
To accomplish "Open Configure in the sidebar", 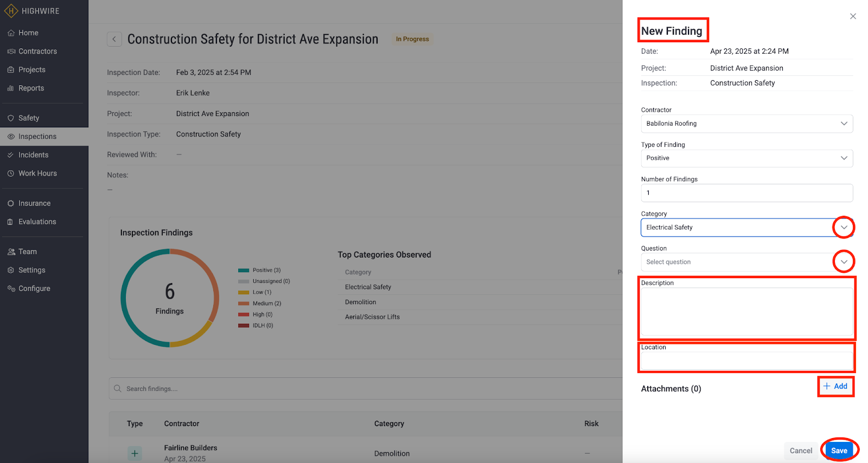I will pos(34,288).
